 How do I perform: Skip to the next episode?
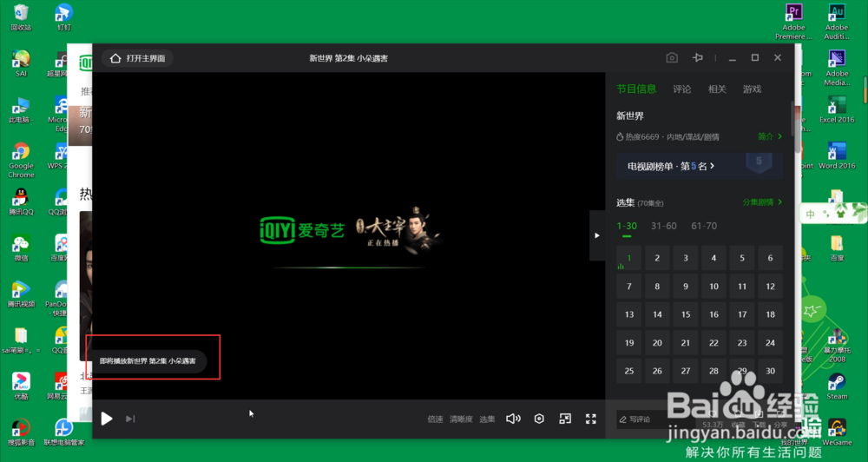click(130, 419)
